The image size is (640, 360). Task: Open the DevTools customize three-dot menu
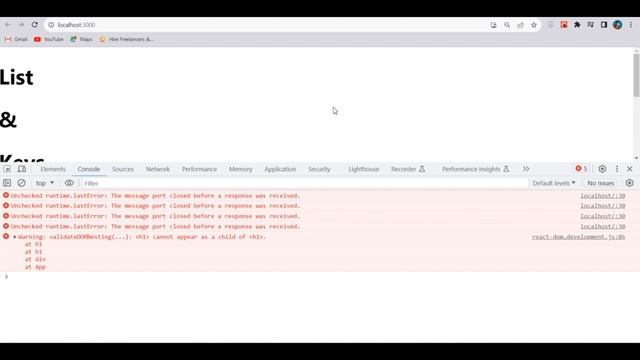(617, 169)
